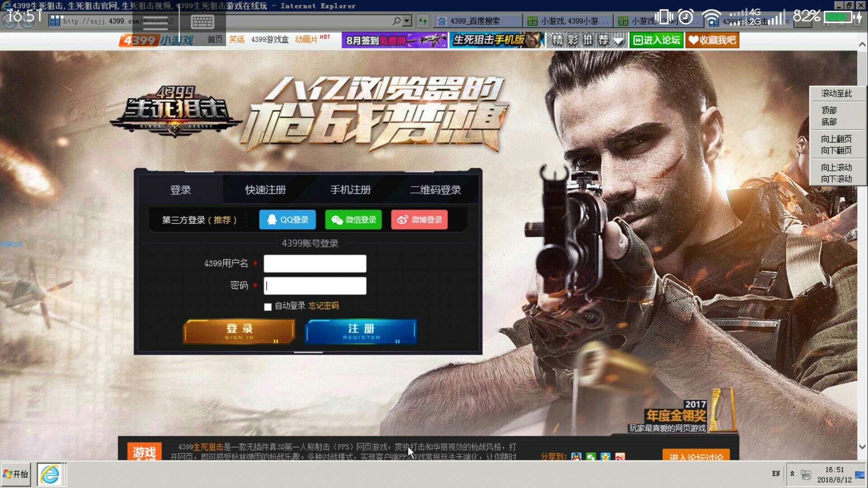This screenshot has height=488, width=868.
Task: Focus the 4399用户名 input field
Action: pyautogui.click(x=315, y=263)
